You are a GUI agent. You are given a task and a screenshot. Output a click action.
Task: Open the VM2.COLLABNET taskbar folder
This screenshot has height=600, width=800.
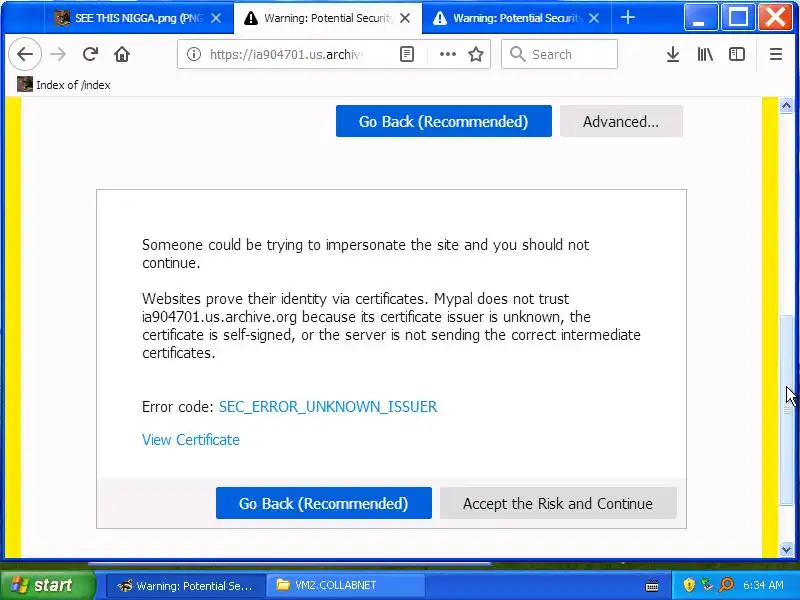[346, 585]
